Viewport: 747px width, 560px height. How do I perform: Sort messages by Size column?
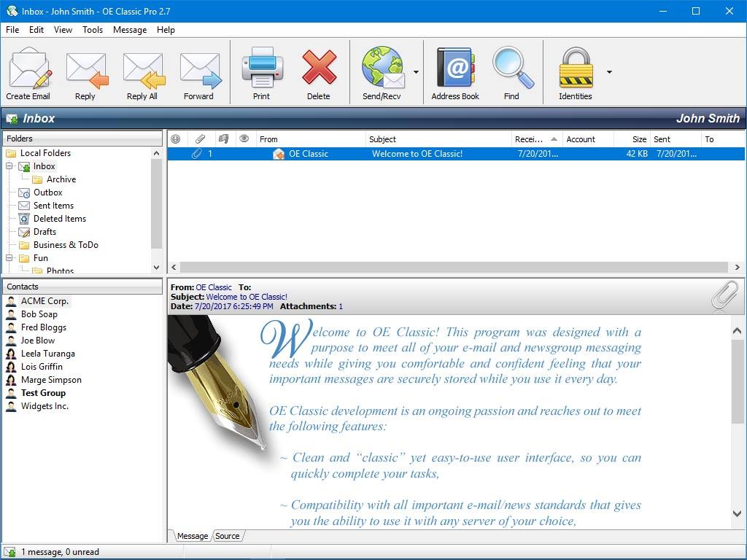[632, 139]
